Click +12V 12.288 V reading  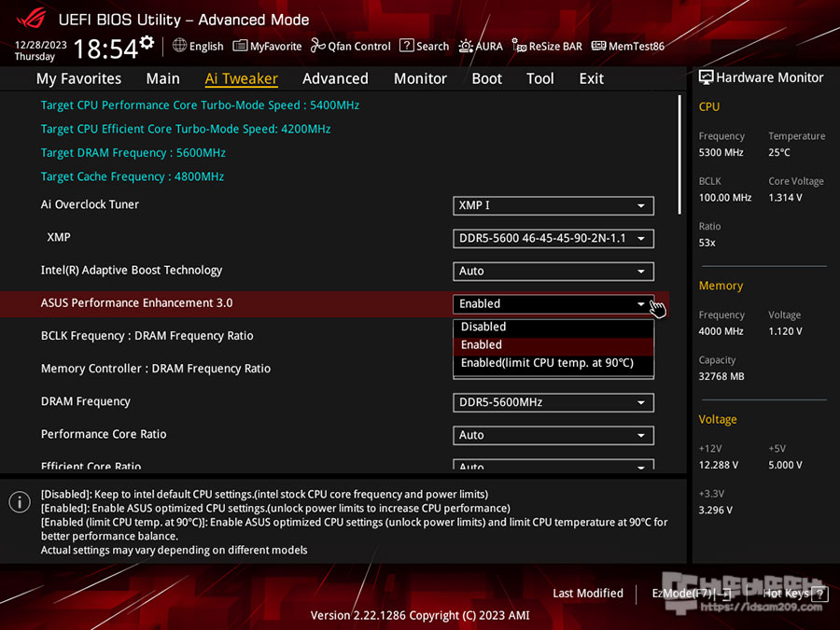[718, 465]
